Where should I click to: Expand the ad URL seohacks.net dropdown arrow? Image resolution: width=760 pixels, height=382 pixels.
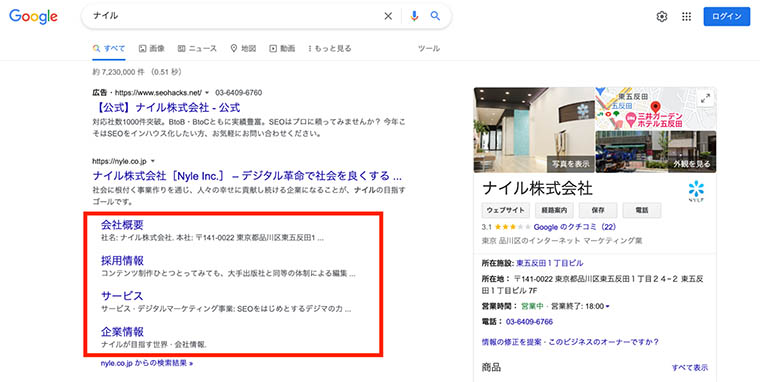click(207, 93)
